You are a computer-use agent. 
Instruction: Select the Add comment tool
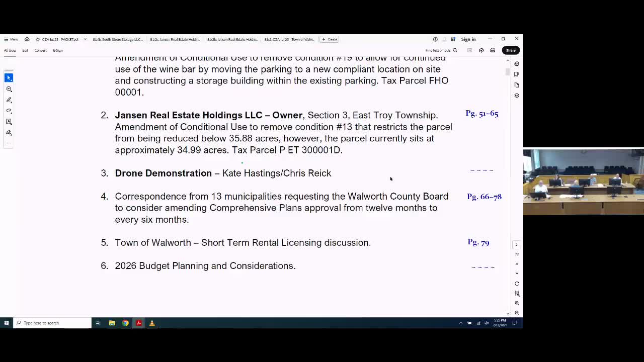(x=9, y=89)
